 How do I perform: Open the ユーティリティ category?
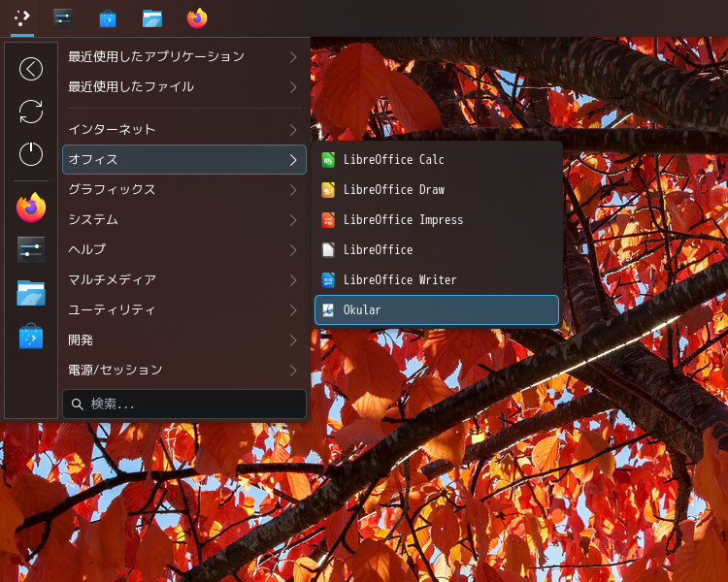[184, 309]
